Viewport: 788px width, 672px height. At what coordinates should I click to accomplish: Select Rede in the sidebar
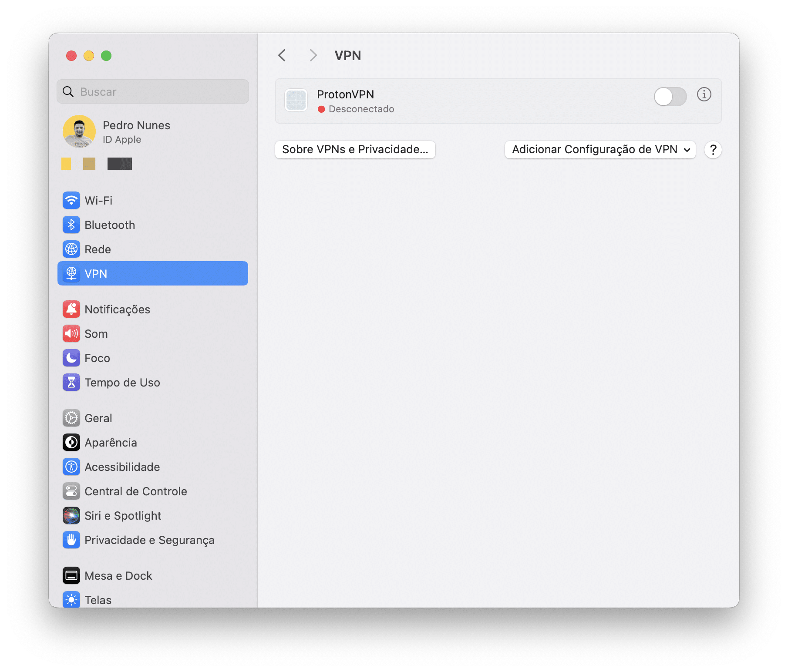(x=153, y=249)
